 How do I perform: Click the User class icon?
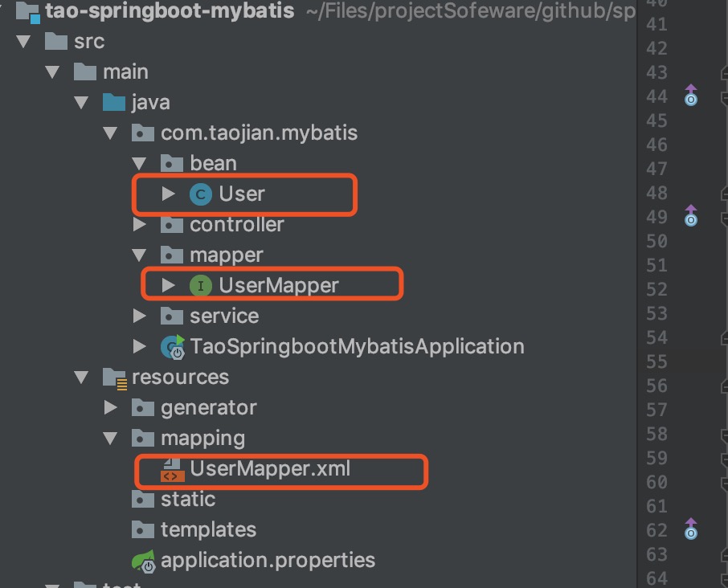click(200, 194)
